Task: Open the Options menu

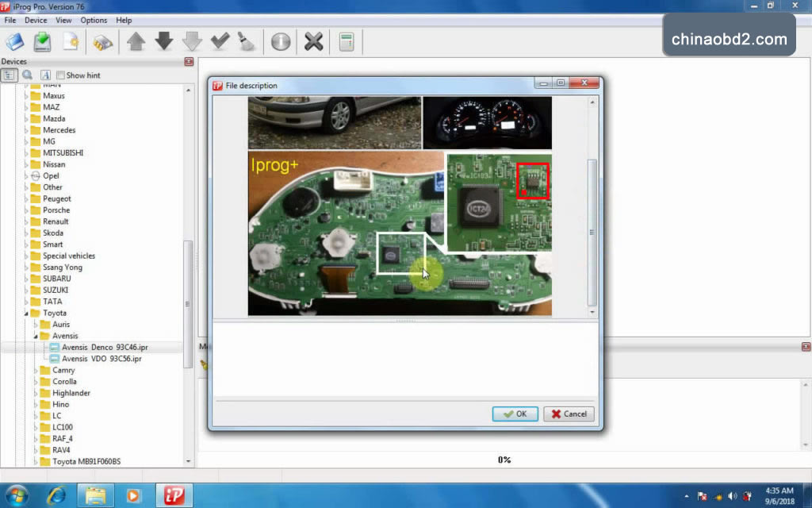Action: click(94, 20)
